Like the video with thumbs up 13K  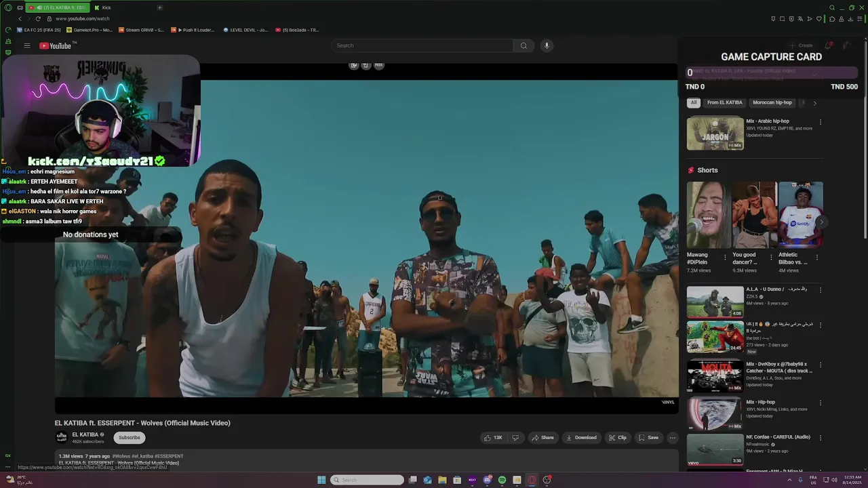tap(493, 438)
